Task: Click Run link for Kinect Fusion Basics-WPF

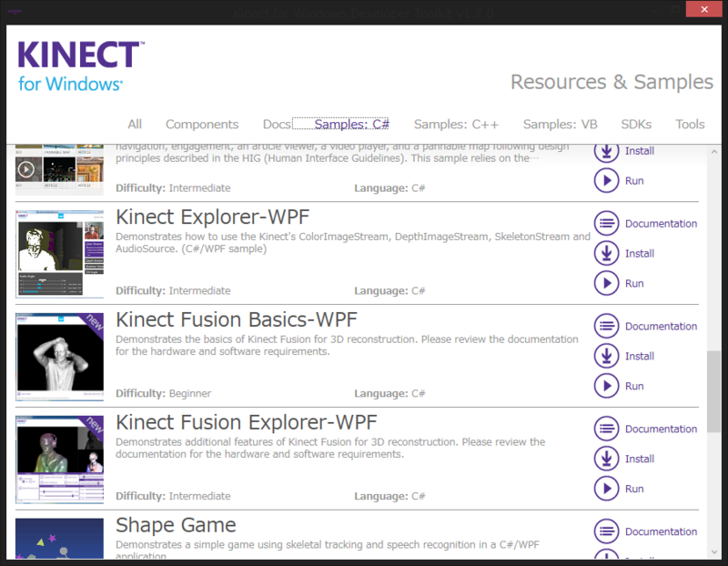Action: click(x=634, y=387)
